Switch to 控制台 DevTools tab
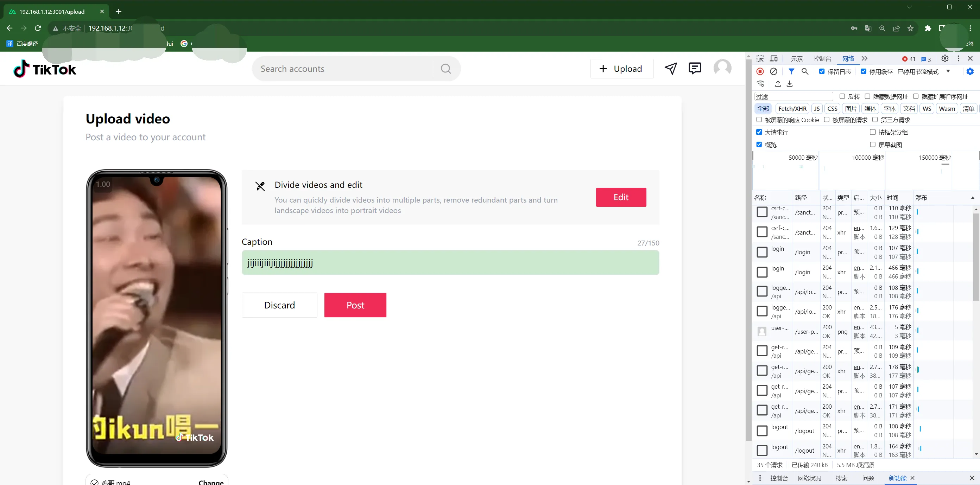 (x=822, y=58)
